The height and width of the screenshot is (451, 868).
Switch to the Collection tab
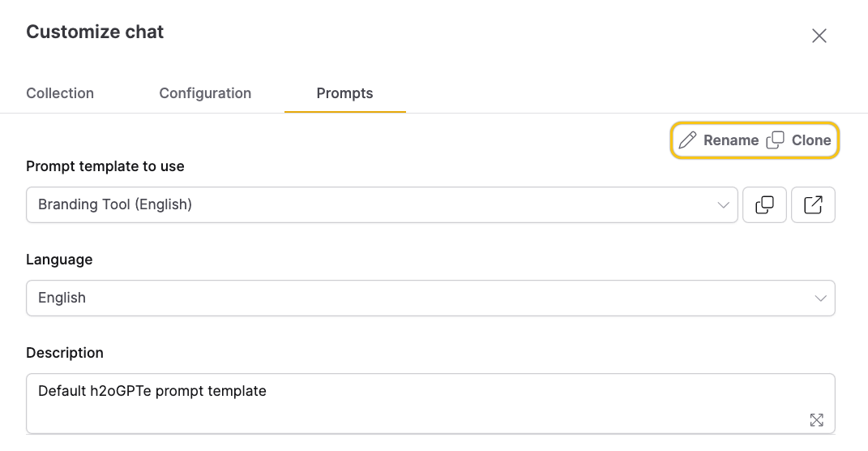60,93
